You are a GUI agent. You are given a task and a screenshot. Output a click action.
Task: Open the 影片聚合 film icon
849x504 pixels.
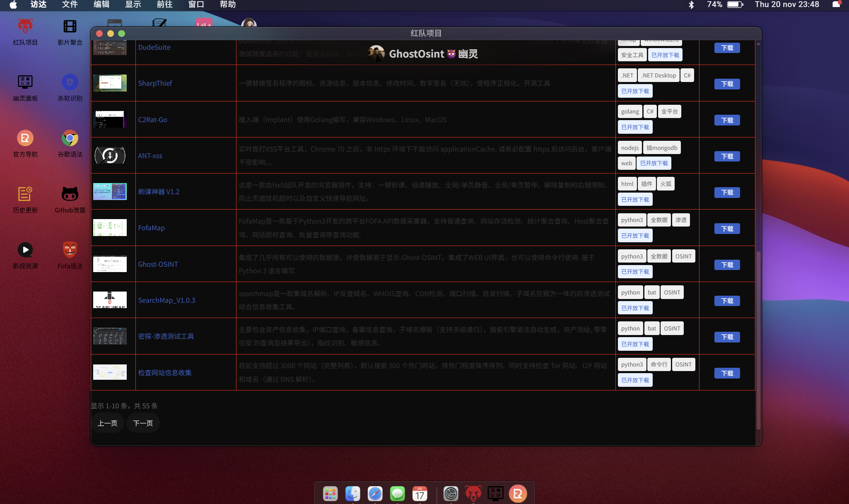[70, 27]
